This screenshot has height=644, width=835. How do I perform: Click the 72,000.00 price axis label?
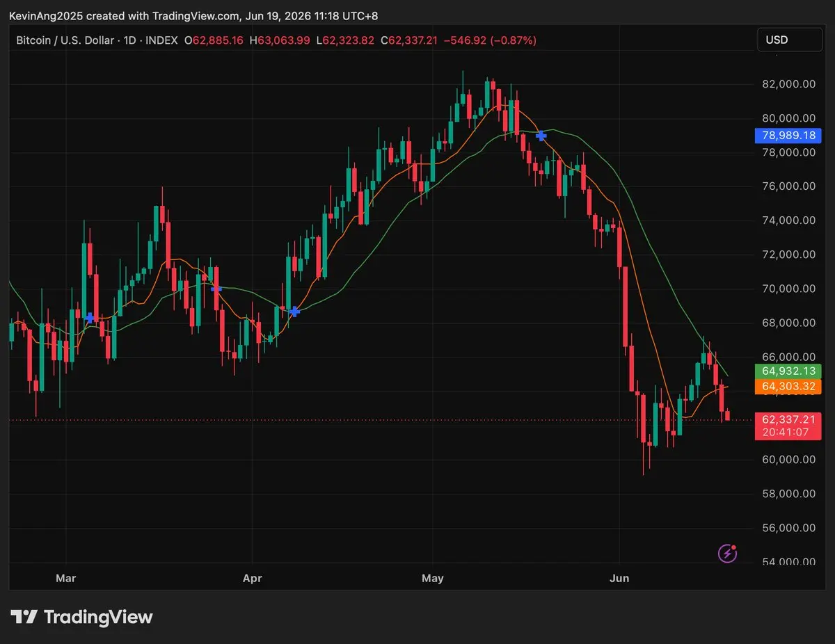pyautogui.click(x=789, y=255)
